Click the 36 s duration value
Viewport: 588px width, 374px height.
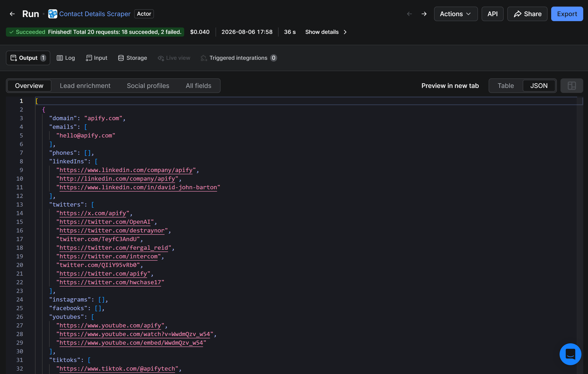click(290, 32)
